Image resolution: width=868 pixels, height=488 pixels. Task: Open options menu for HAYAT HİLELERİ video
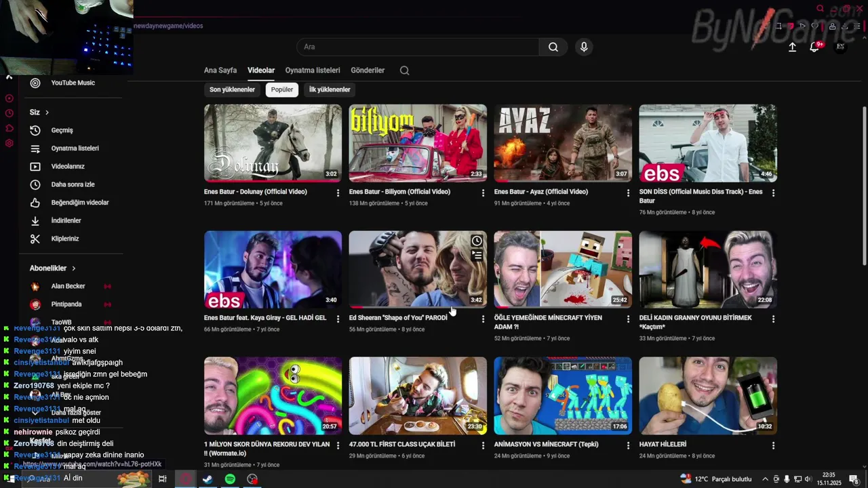[773, 446]
